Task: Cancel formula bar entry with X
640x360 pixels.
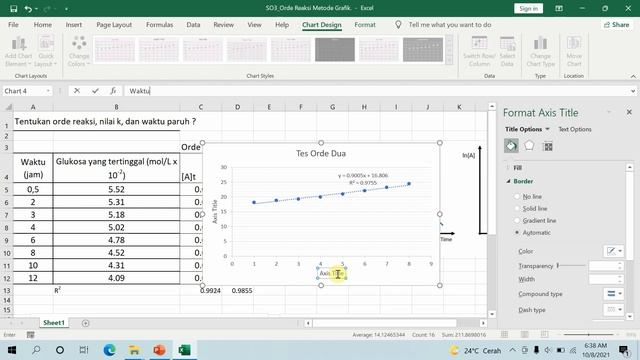Action: tap(77, 91)
